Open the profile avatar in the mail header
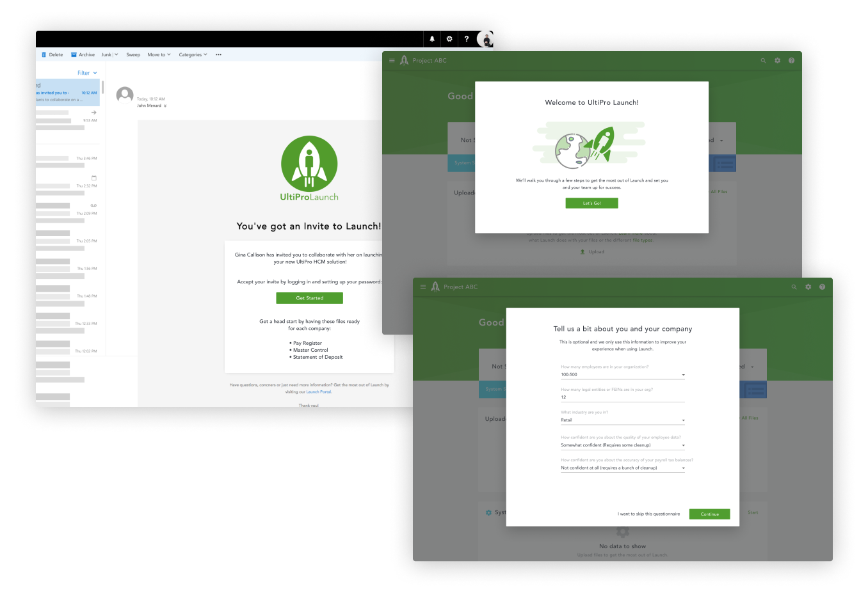The height and width of the screenshot is (593, 868). coord(486,40)
